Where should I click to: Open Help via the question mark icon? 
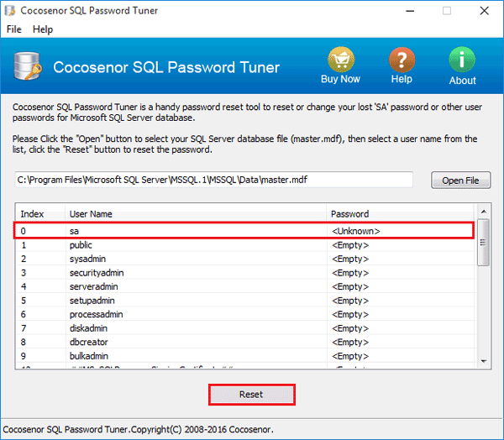point(402,60)
